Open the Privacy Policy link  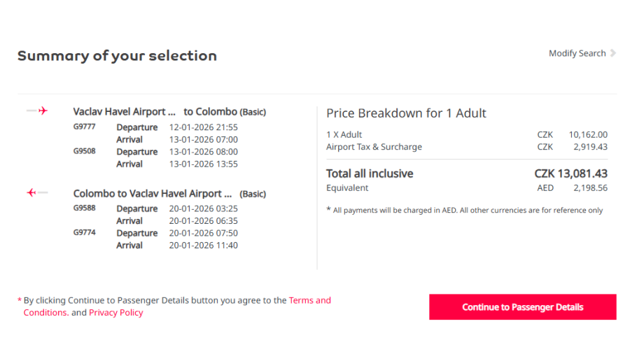[x=115, y=313]
